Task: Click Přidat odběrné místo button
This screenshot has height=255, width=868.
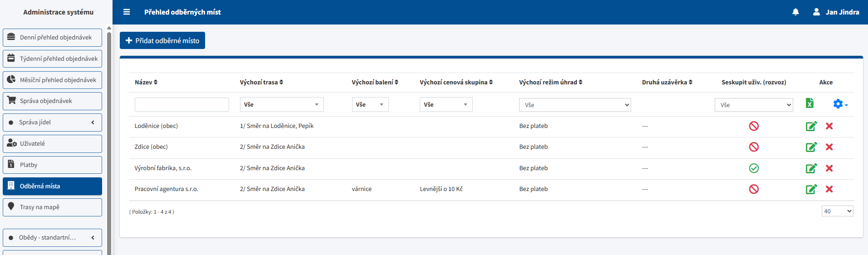Action: (x=162, y=40)
